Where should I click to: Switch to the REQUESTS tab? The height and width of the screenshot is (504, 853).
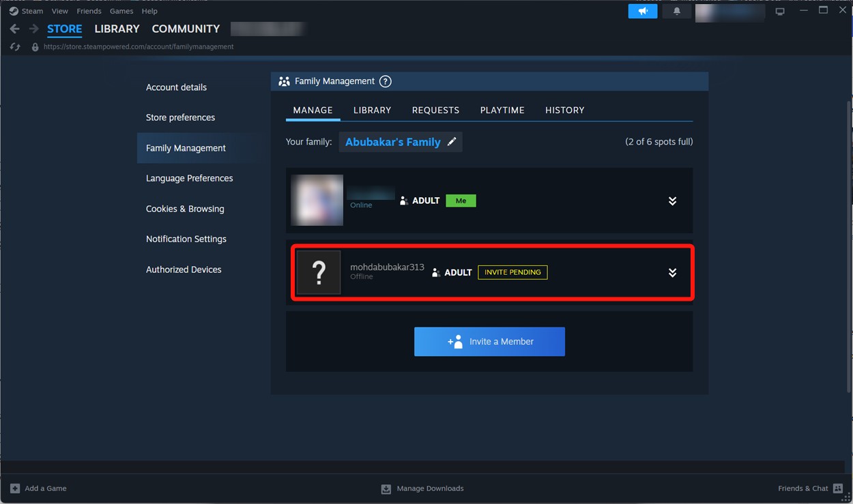[x=435, y=110]
